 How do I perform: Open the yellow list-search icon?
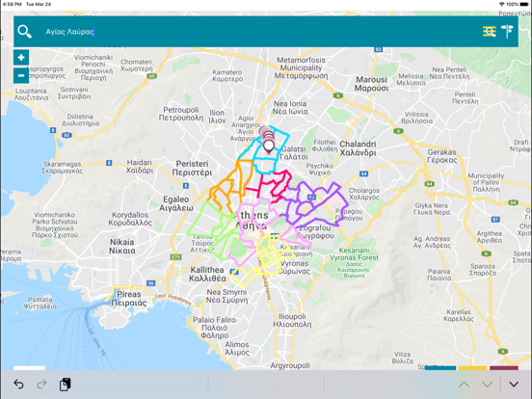click(x=490, y=31)
